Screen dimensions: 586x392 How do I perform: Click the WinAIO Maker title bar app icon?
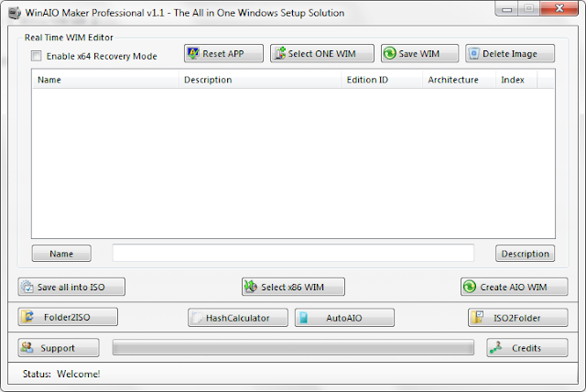(x=15, y=13)
